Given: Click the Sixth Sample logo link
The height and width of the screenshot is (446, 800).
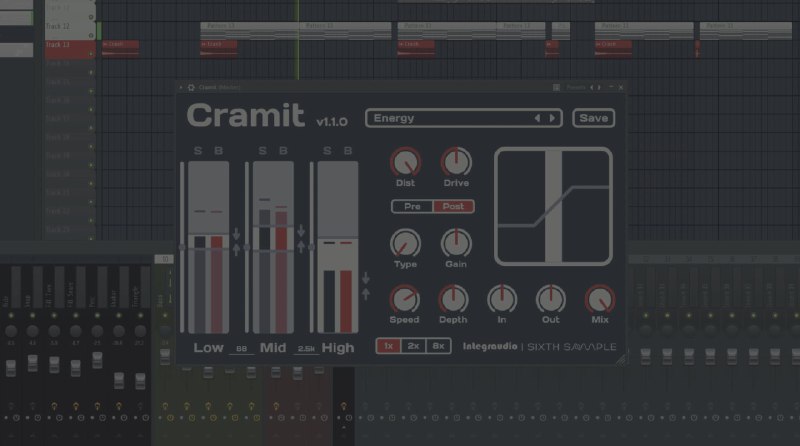Looking at the screenshot, I should pos(571,347).
